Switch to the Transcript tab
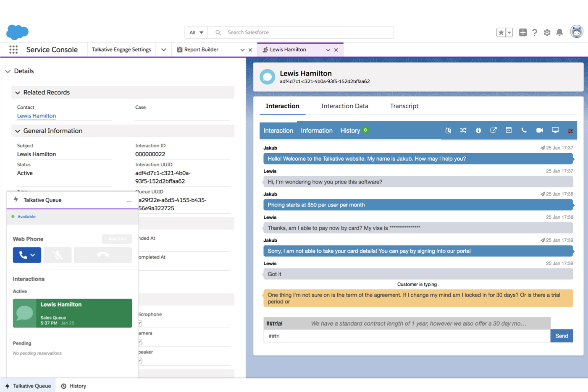The width and height of the screenshot is (588, 392). click(x=404, y=106)
